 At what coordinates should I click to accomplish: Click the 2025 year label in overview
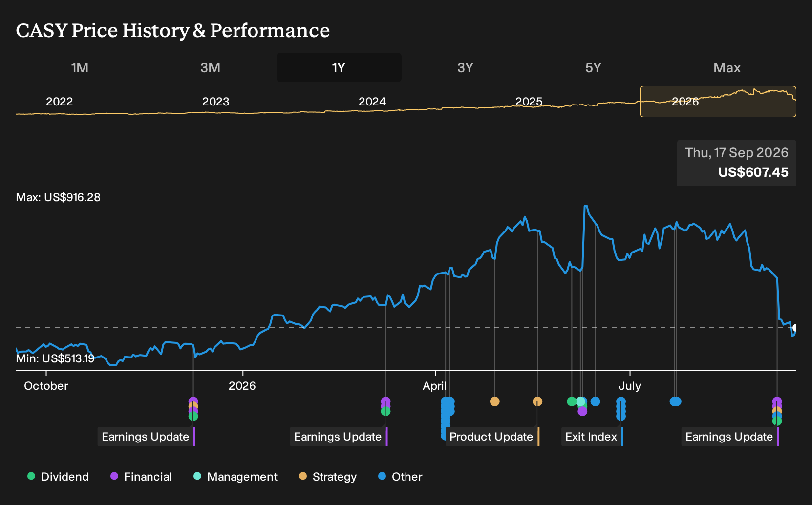(529, 102)
